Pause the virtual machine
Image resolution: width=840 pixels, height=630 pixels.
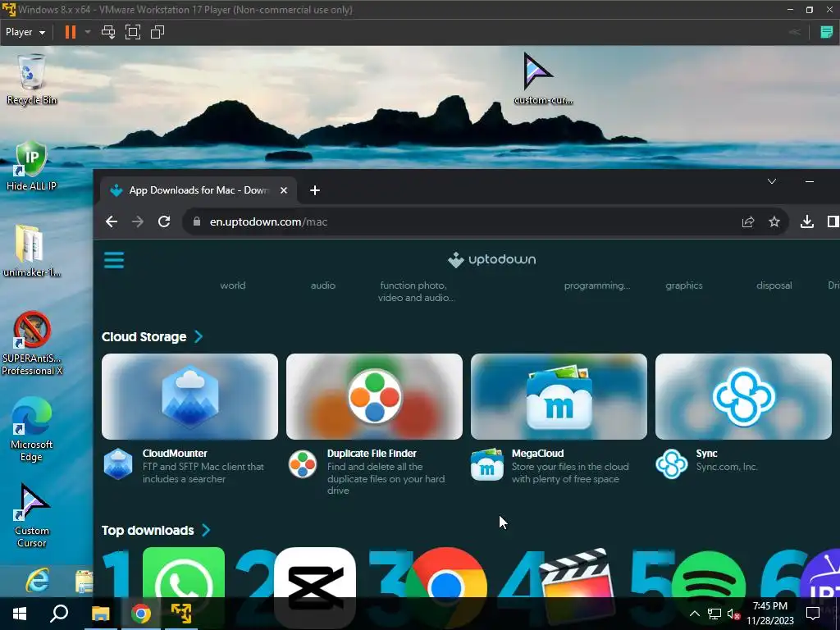[71, 32]
